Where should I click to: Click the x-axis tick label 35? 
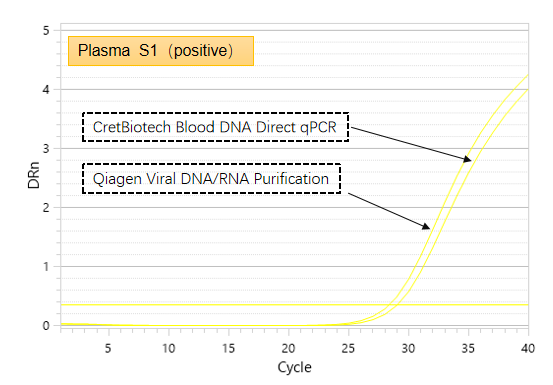tap(468, 348)
